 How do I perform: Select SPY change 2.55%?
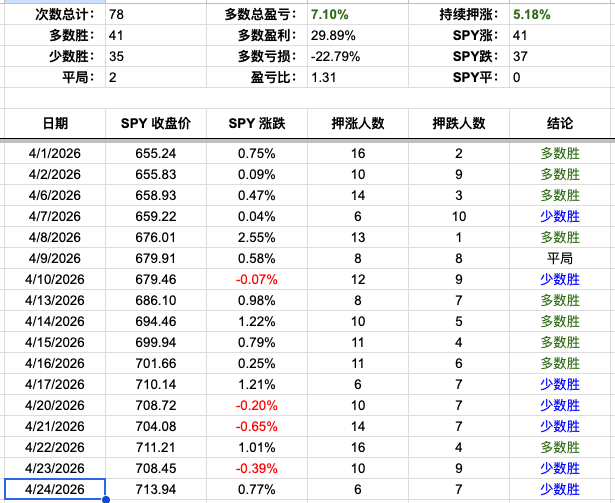(257, 237)
